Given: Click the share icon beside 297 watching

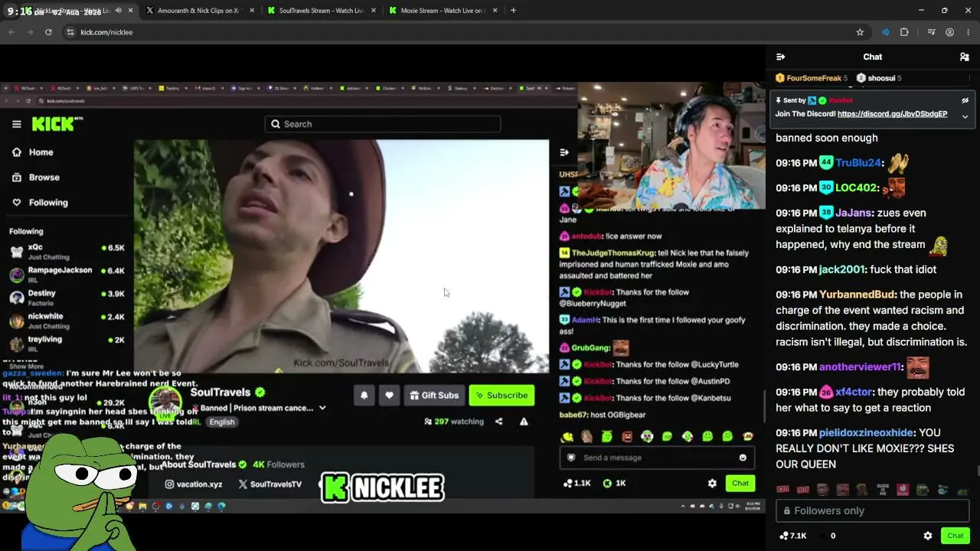Looking at the screenshot, I should 498,422.
